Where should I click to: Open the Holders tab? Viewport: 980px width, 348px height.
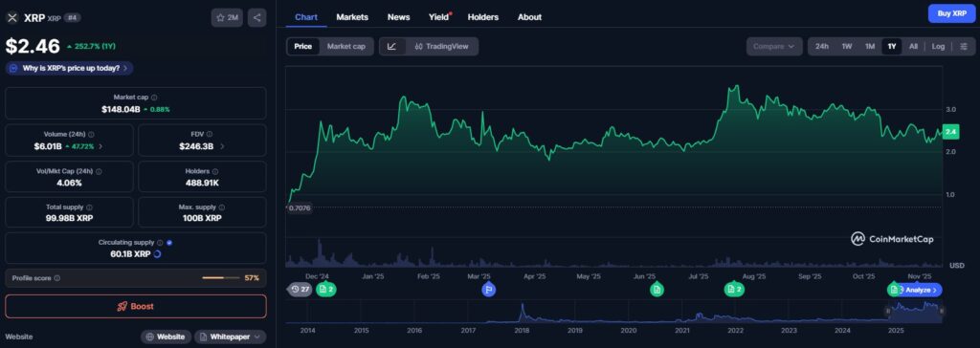click(483, 17)
